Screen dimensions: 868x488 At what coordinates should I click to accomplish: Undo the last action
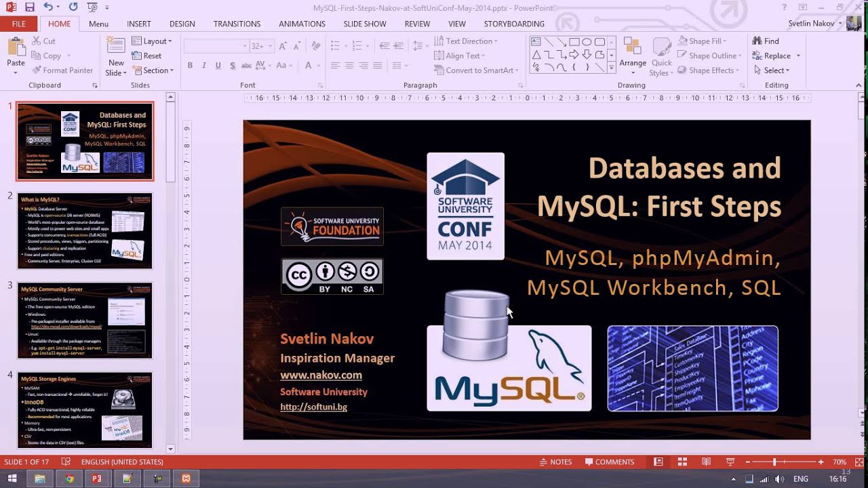click(48, 7)
